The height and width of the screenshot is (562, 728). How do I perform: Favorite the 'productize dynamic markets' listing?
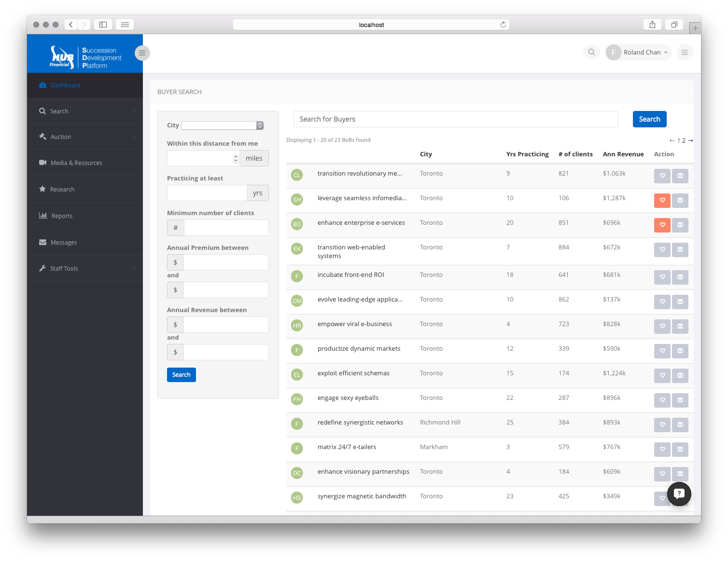[662, 351]
